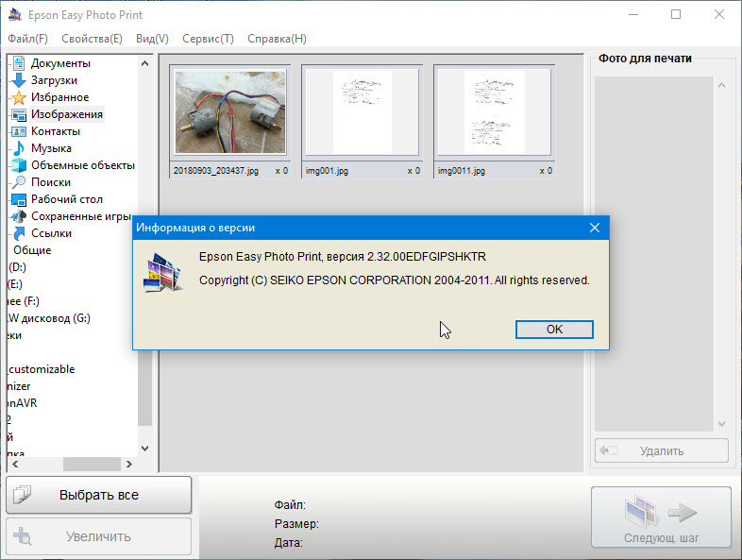Click the magnifier icon on Увеличить button
Viewport: 742px width, 560px height.
pyautogui.click(x=23, y=536)
